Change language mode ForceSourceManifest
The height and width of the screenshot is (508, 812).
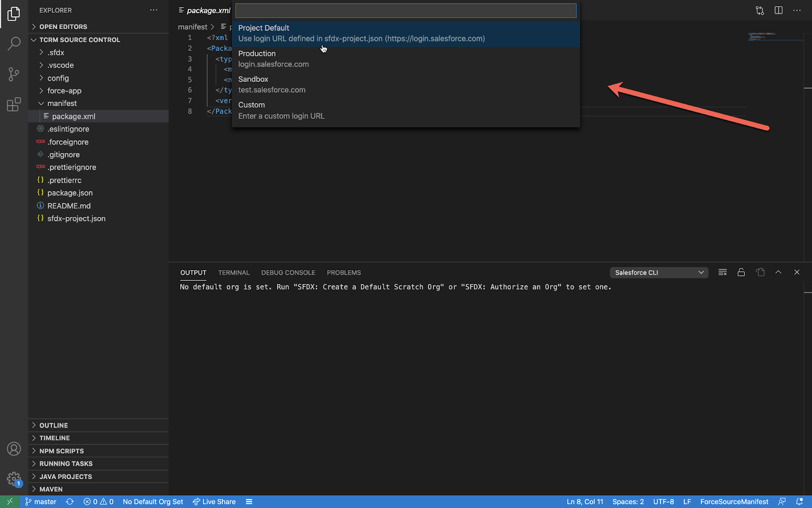[x=734, y=501]
